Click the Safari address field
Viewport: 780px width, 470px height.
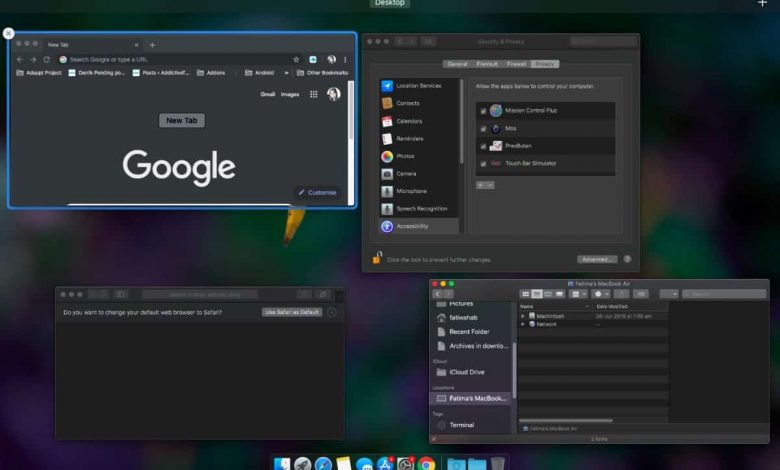pos(200,294)
